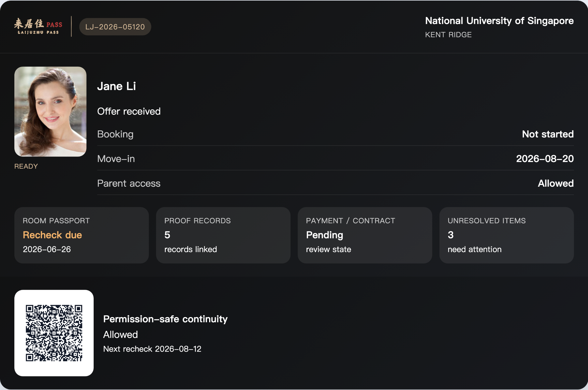Click the Move-in row label
Image resolution: width=588 pixels, height=390 pixels.
(116, 159)
